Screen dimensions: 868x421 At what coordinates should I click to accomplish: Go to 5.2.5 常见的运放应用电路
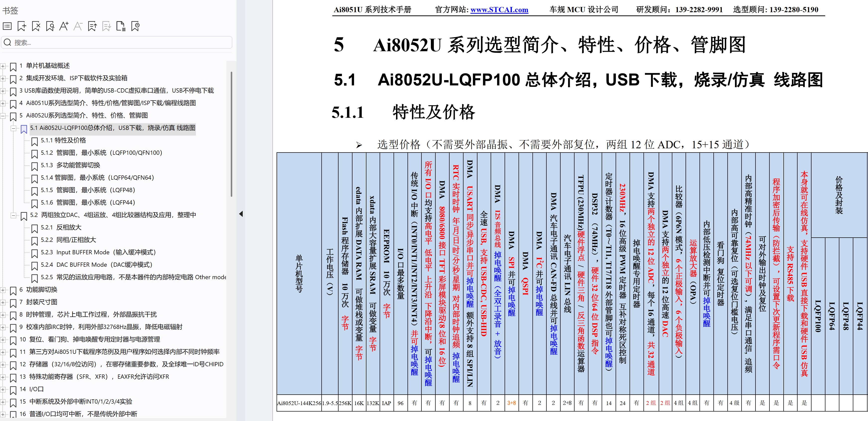click(x=133, y=277)
